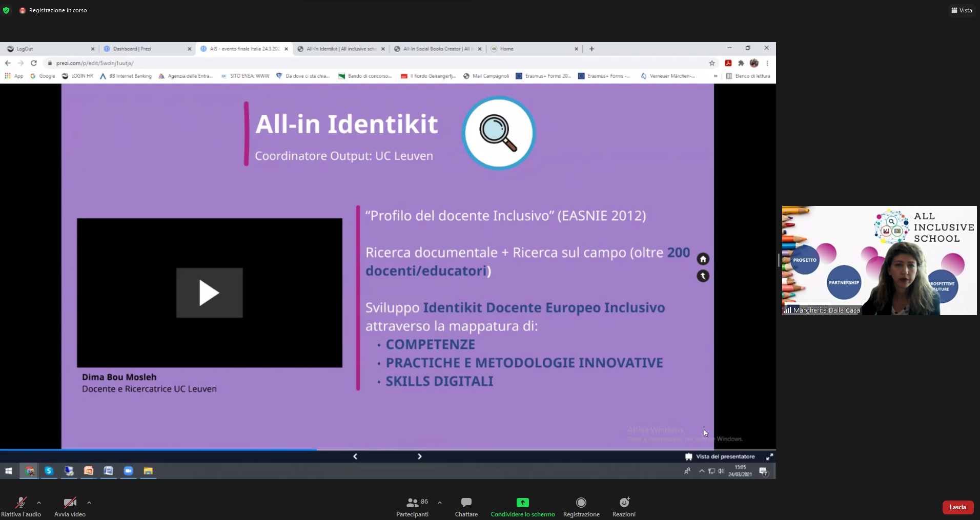Click the Chrome taskbar icon

point(29,471)
